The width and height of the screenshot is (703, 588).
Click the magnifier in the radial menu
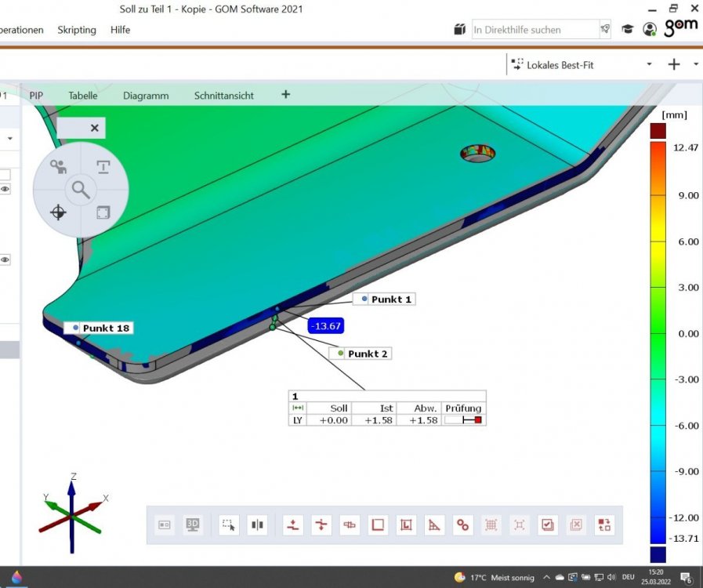pyautogui.click(x=80, y=189)
